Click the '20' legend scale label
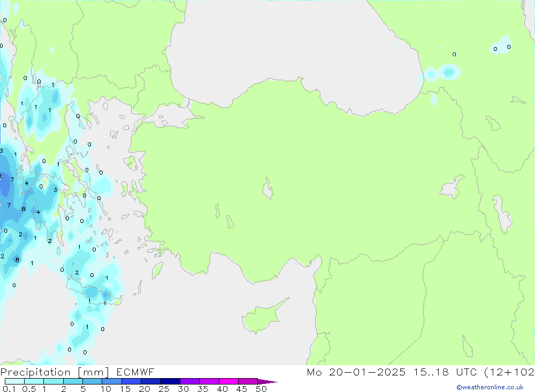 click(144, 389)
